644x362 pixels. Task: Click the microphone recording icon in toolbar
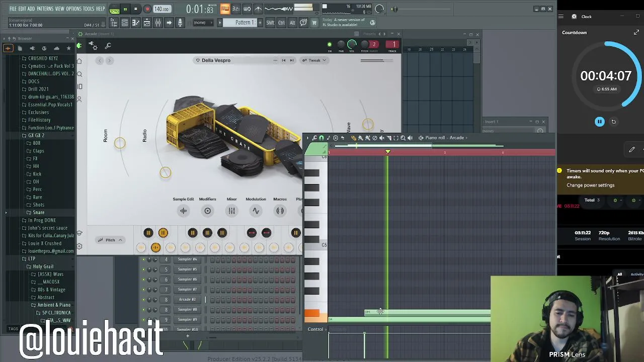point(180,23)
